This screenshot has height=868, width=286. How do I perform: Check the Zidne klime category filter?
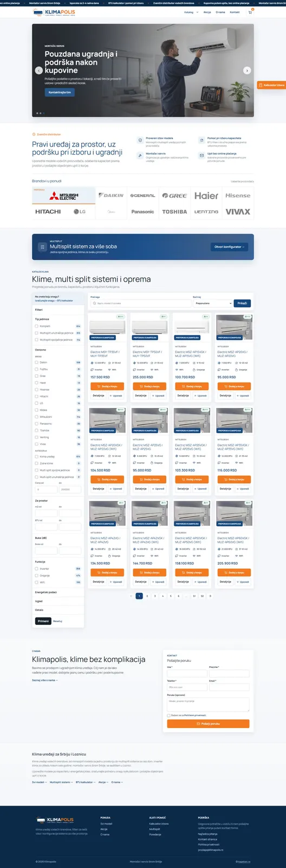[37, 463]
